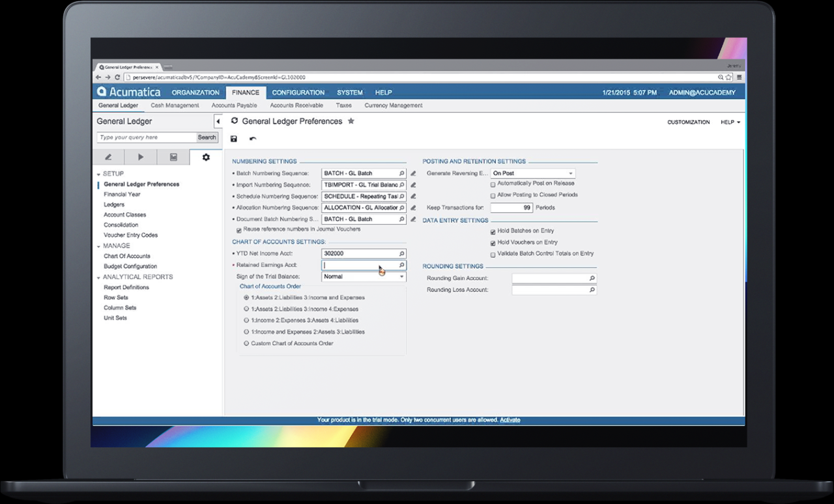Image resolution: width=834 pixels, height=504 pixels.
Task: Add General Ledger Preferences to favorites via star
Action: point(351,121)
